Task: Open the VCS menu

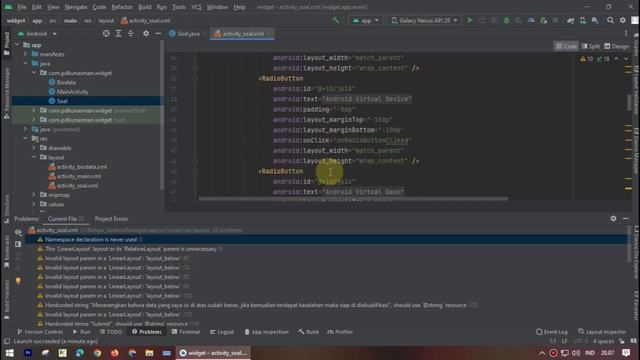Action: [x=196, y=7]
